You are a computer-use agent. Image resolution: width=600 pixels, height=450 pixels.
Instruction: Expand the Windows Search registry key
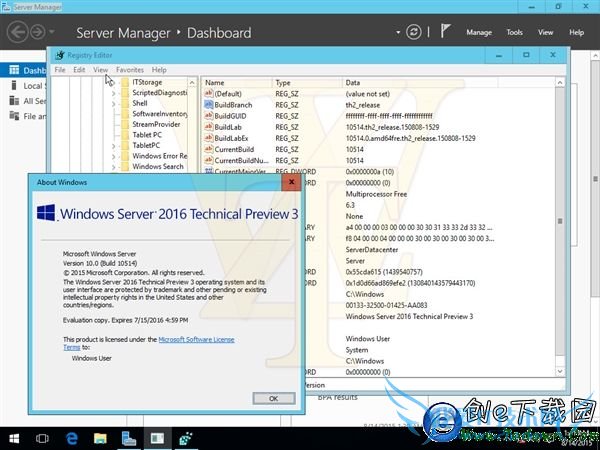click(x=113, y=167)
